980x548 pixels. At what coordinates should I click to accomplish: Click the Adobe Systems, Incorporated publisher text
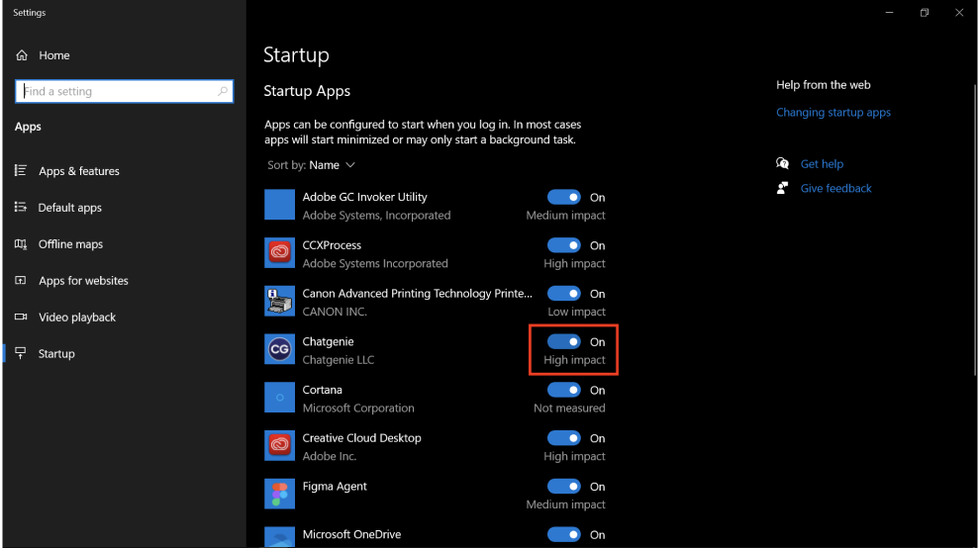[x=376, y=215]
